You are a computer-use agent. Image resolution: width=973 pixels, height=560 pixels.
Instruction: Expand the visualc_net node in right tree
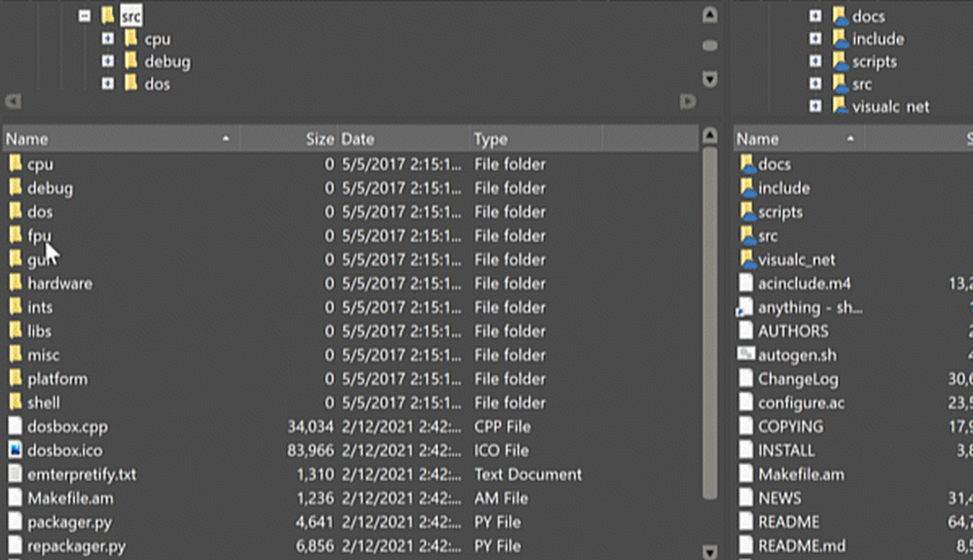click(815, 106)
